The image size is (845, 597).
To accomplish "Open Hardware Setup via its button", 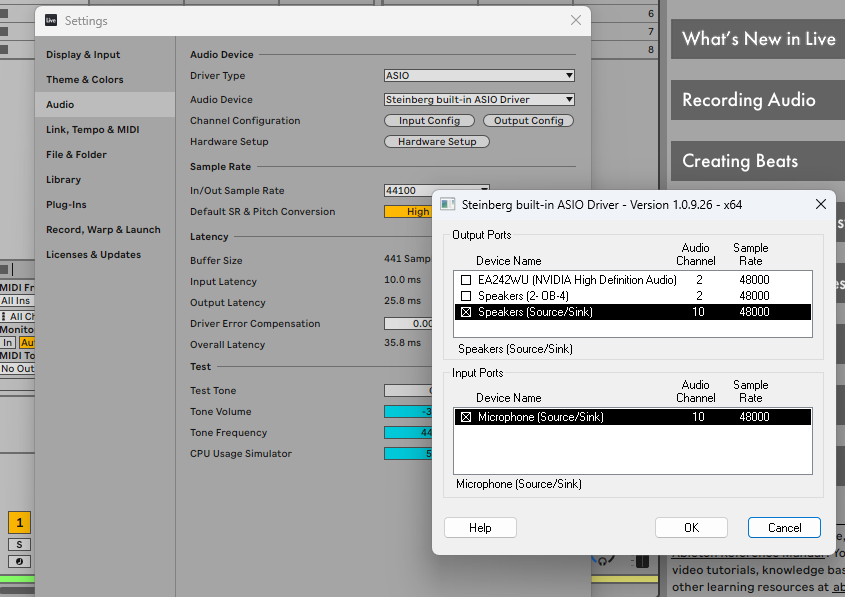I will (x=437, y=142).
